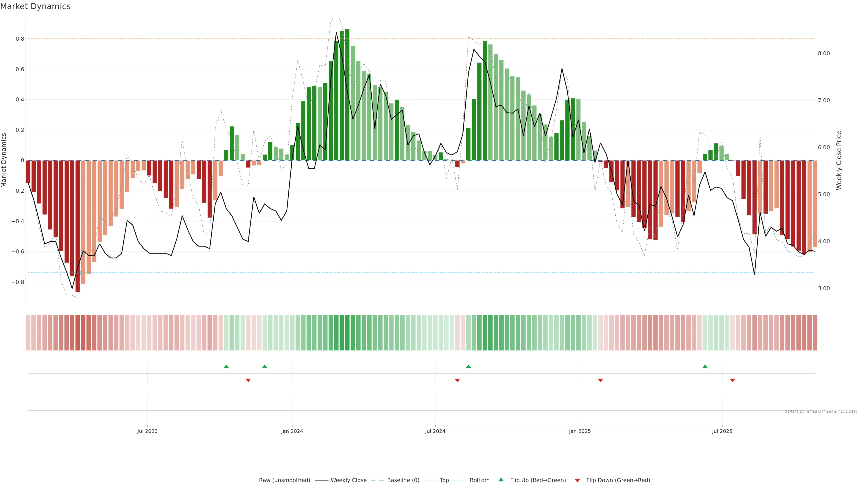Image resolution: width=868 pixels, height=488 pixels.
Task: Click the Market Dynamics chart title
Action: pyautogui.click(x=35, y=6)
